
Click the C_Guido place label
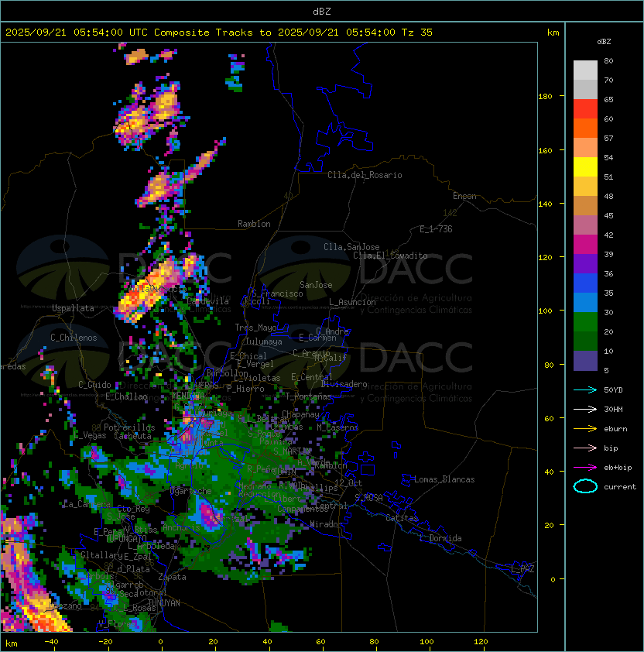(94, 385)
